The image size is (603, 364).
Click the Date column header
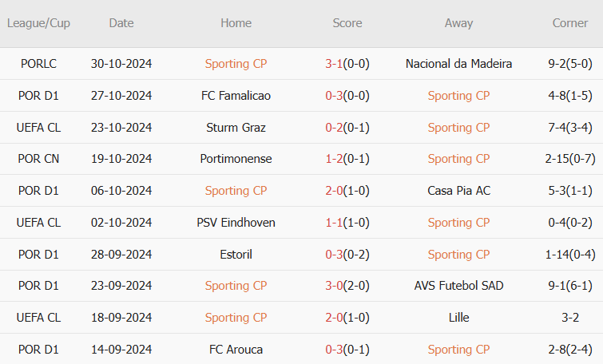pyautogui.click(x=121, y=23)
